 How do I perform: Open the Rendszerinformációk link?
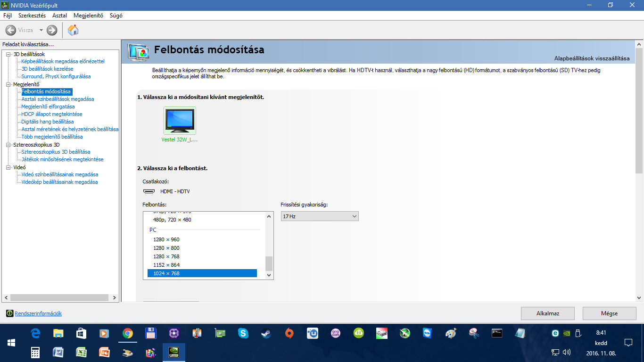point(38,313)
